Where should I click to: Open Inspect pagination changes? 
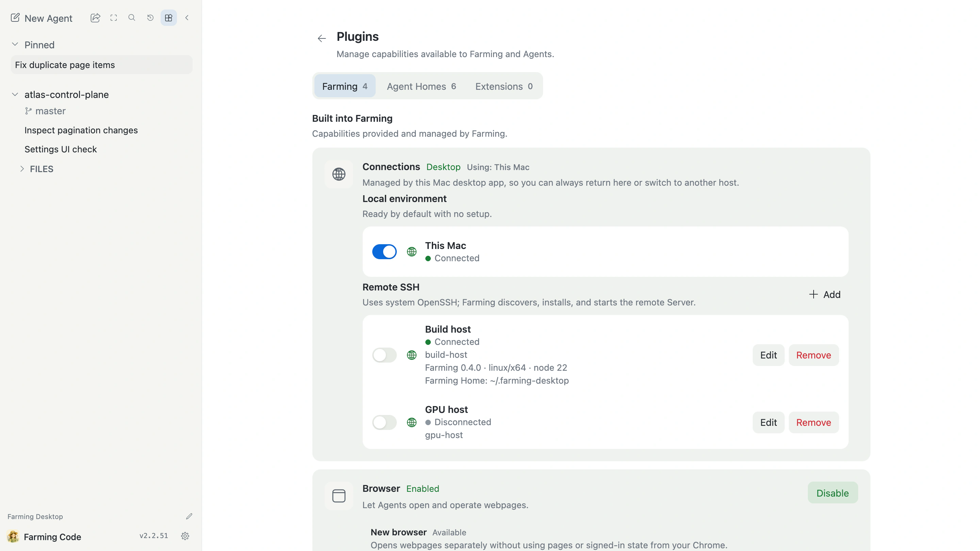click(81, 130)
